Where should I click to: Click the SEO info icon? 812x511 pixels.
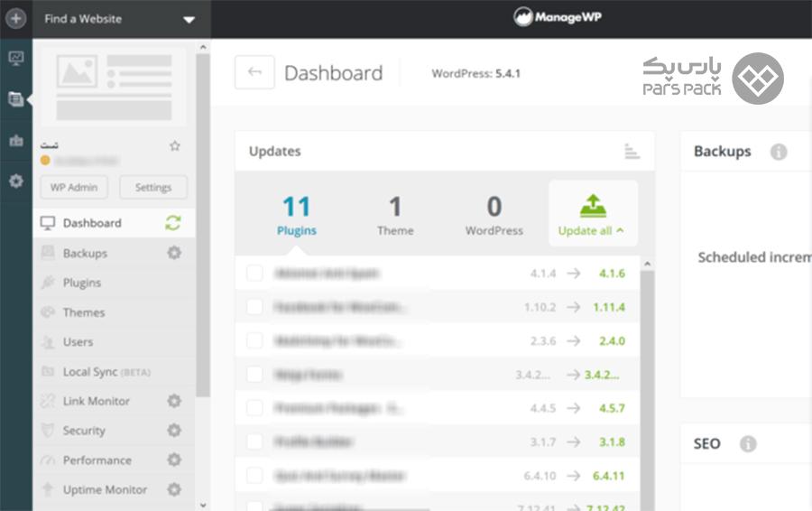[748, 443]
